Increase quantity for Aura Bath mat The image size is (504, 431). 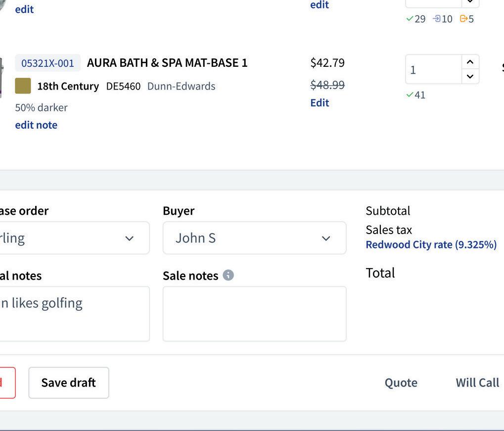[x=470, y=62]
